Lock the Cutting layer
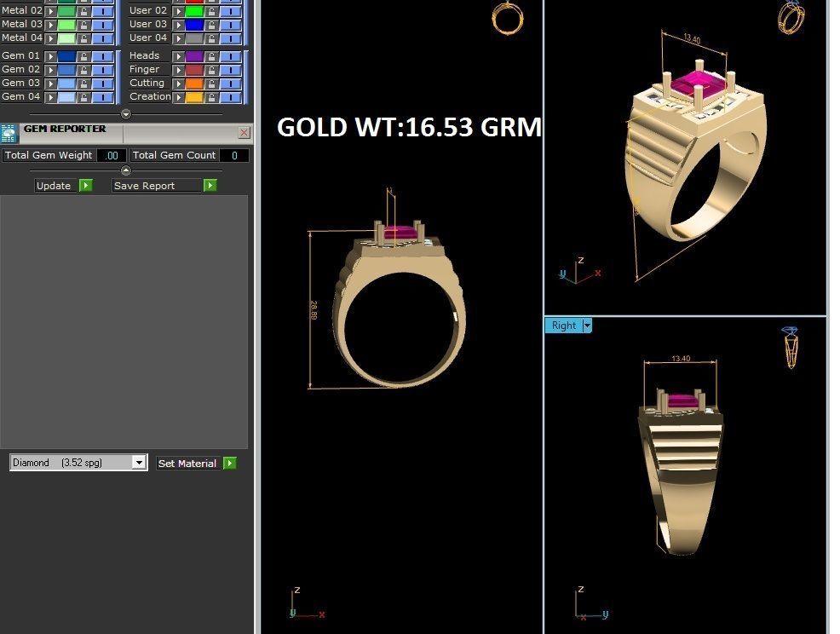 click(x=211, y=84)
